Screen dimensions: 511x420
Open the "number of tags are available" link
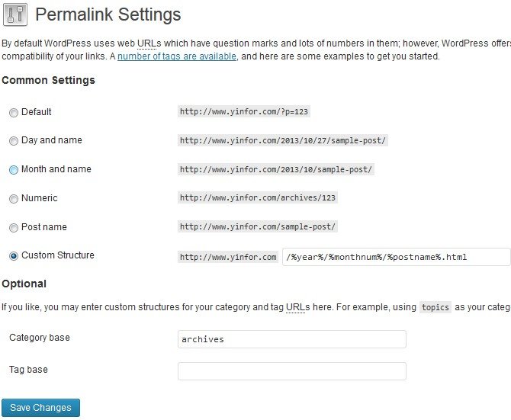[x=177, y=56]
